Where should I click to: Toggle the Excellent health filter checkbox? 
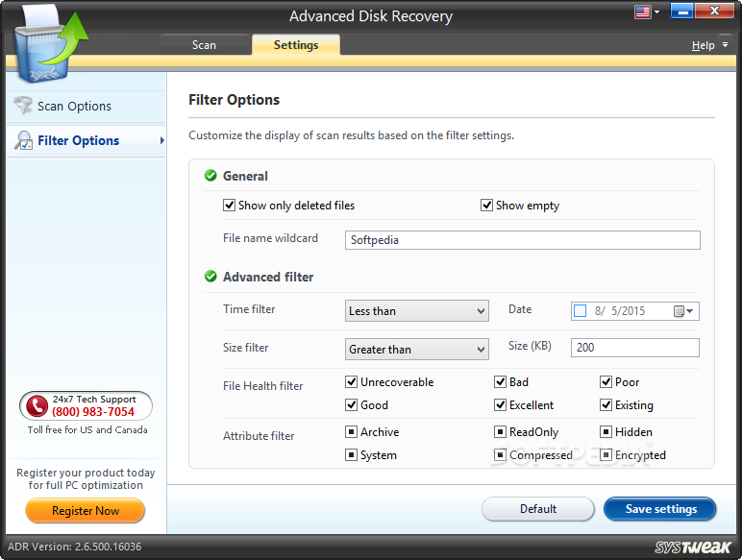(x=500, y=404)
